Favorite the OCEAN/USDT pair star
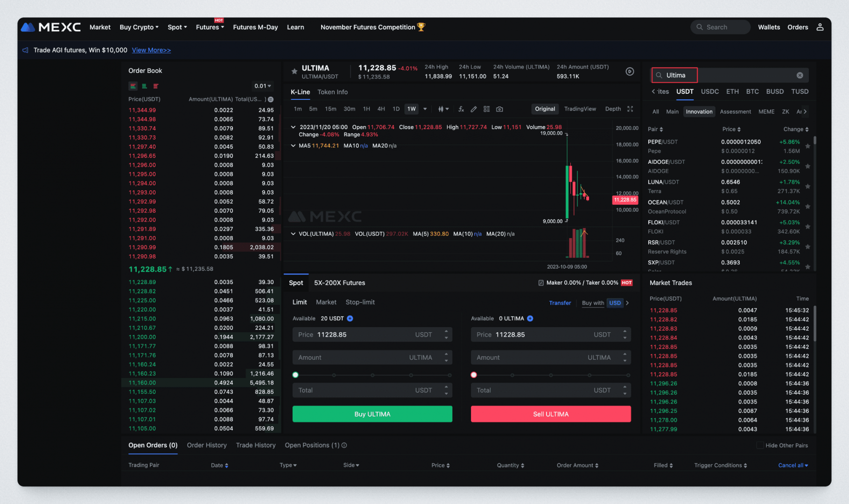This screenshot has width=849, height=504. (x=807, y=207)
